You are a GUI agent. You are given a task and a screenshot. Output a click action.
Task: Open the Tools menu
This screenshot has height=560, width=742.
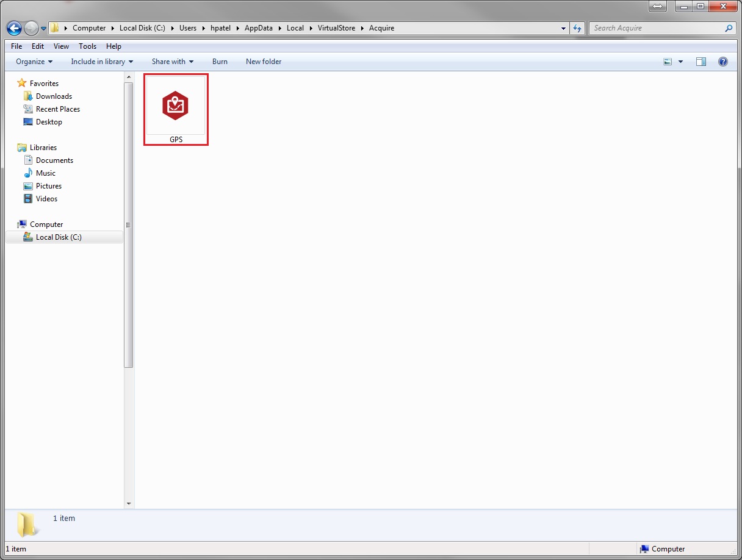(87, 46)
